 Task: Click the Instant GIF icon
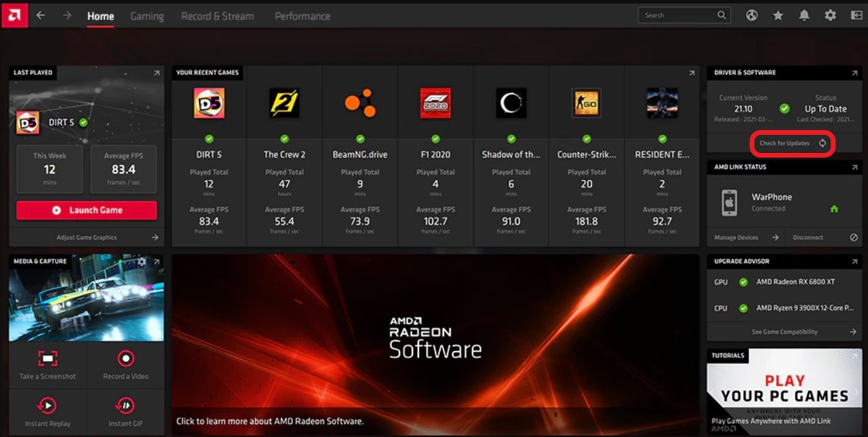click(125, 405)
